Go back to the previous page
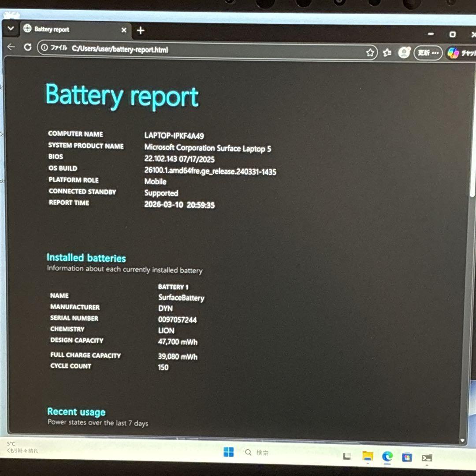The height and width of the screenshot is (476, 476). (x=11, y=47)
